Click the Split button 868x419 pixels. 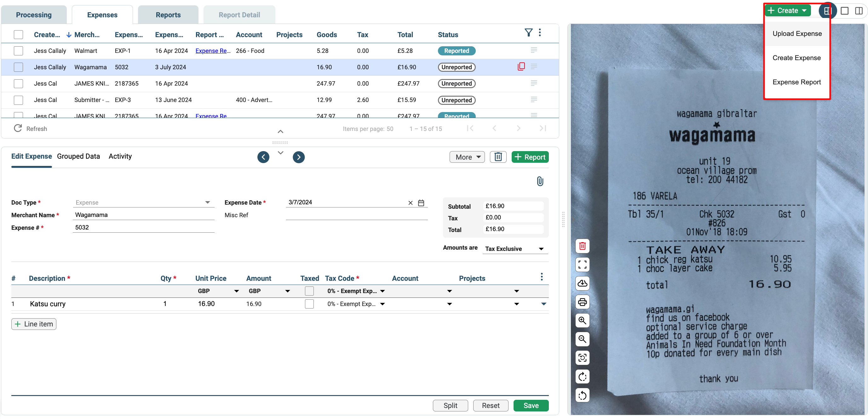point(450,405)
